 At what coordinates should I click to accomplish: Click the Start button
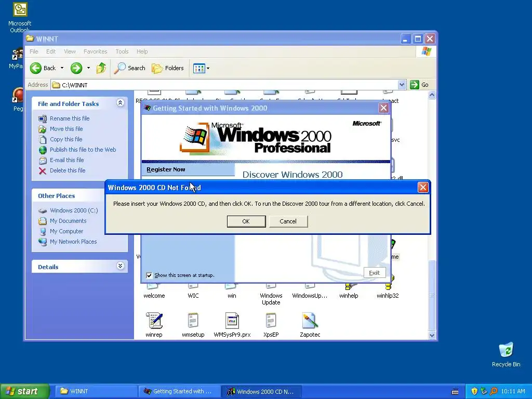(x=24, y=391)
